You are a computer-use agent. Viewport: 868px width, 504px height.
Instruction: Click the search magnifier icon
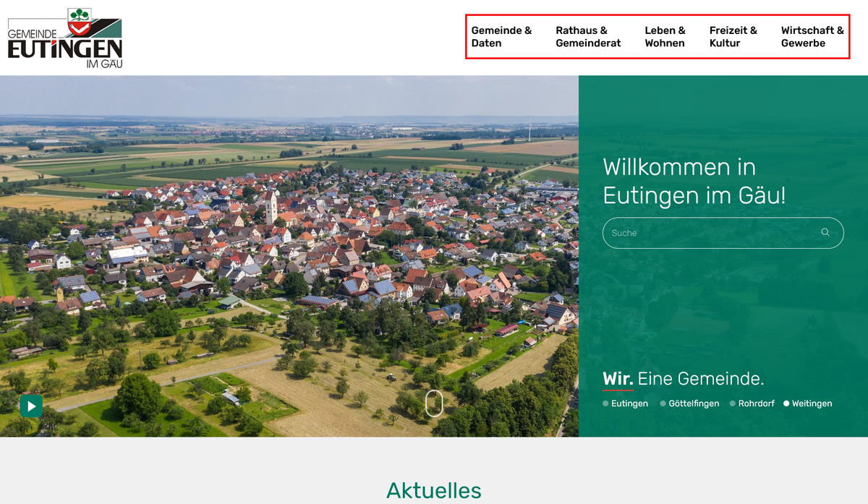(825, 233)
